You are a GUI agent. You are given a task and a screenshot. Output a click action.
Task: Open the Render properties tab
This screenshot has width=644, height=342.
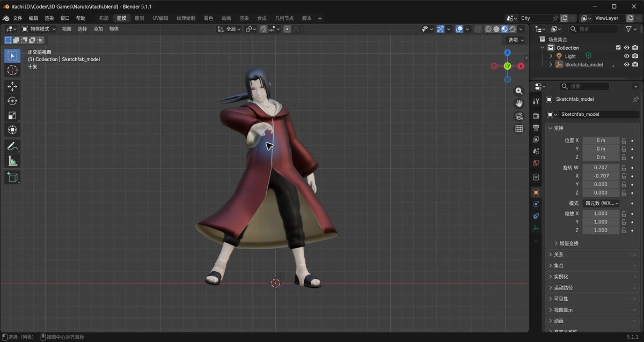coord(536,116)
